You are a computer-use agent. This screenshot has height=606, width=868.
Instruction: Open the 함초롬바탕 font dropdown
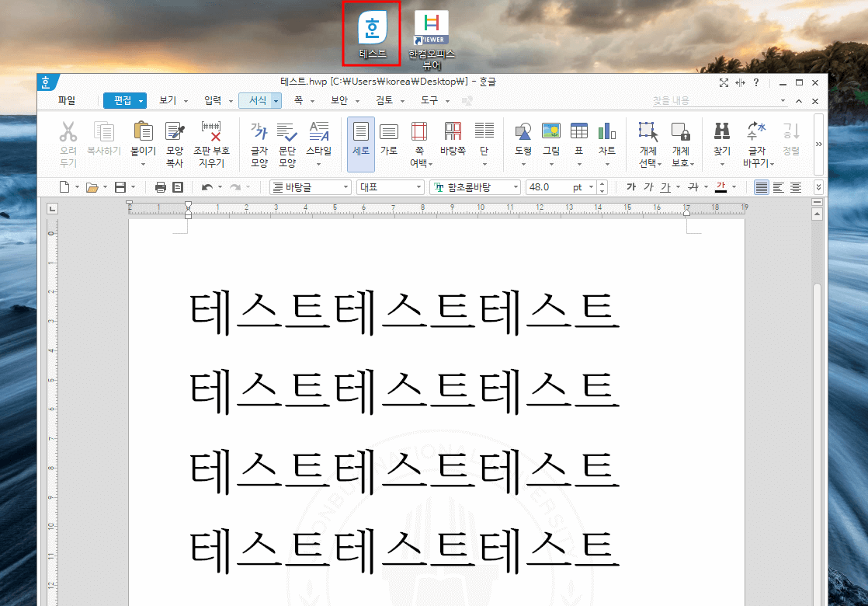[x=516, y=187]
